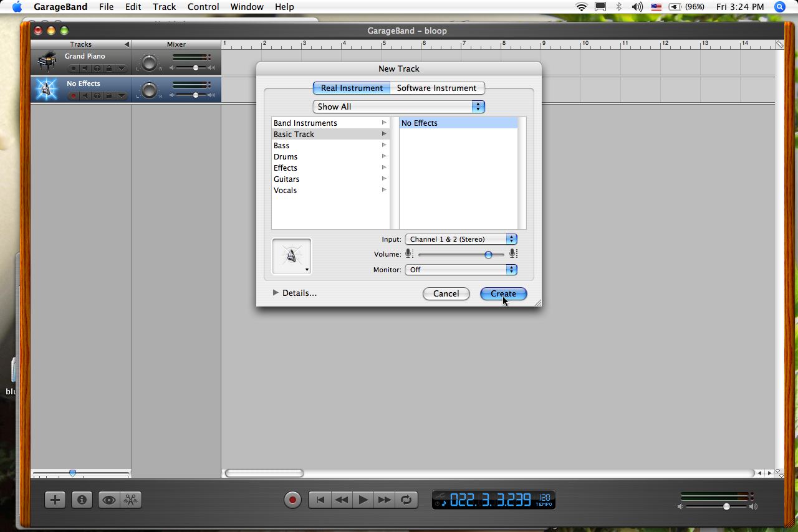Open the Apple menu
The width and height of the screenshot is (798, 532).
pyautogui.click(x=17, y=7)
